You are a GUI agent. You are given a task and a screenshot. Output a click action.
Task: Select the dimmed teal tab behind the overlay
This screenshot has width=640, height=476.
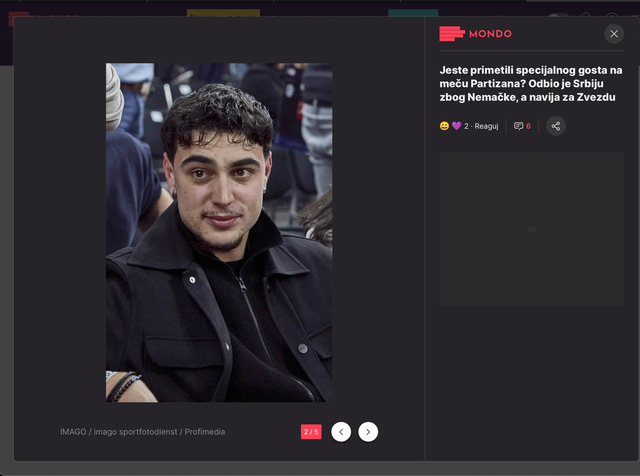coord(413,13)
